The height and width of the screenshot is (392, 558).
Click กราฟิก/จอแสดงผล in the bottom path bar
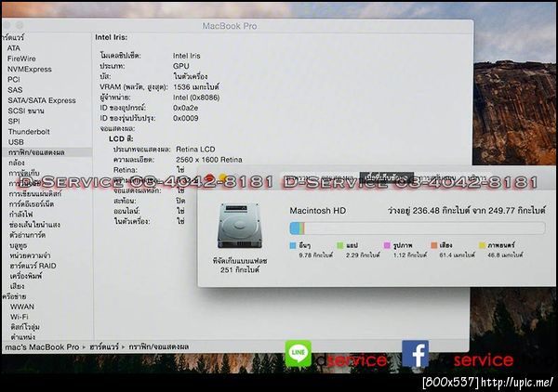pyautogui.click(x=159, y=346)
